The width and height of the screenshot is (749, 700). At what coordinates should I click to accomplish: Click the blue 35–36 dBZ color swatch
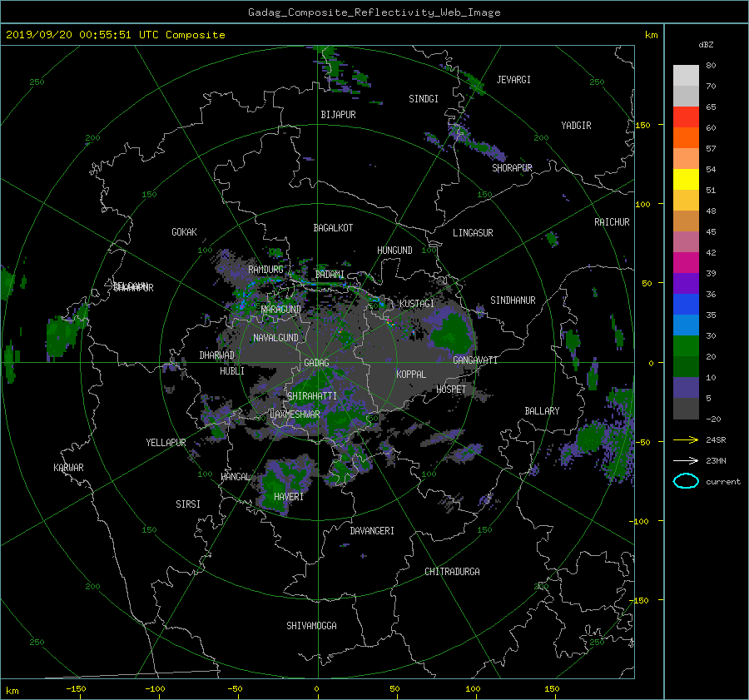(686, 305)
